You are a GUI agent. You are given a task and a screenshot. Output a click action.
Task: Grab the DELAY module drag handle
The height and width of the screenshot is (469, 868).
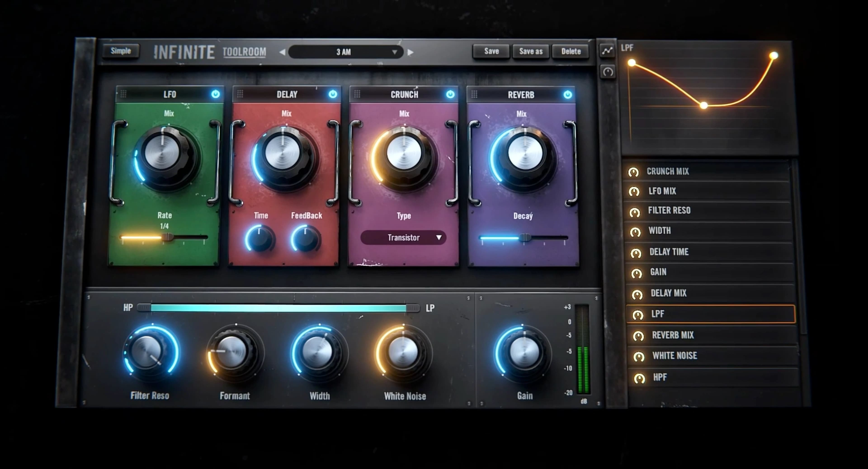pos(240,94)
